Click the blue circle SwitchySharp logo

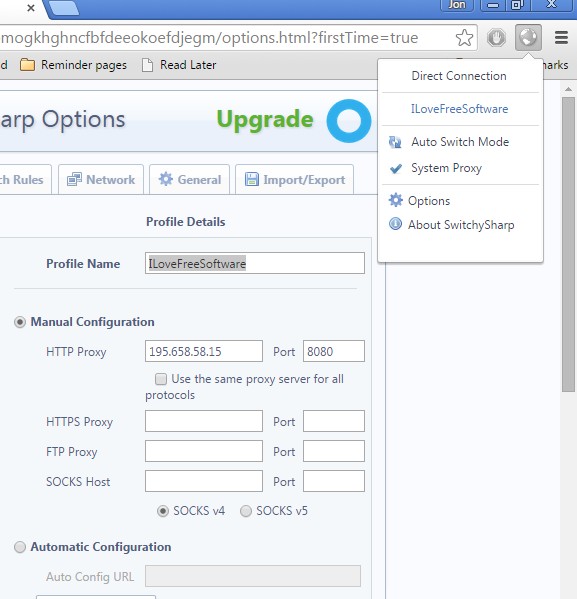click(348, 121)
